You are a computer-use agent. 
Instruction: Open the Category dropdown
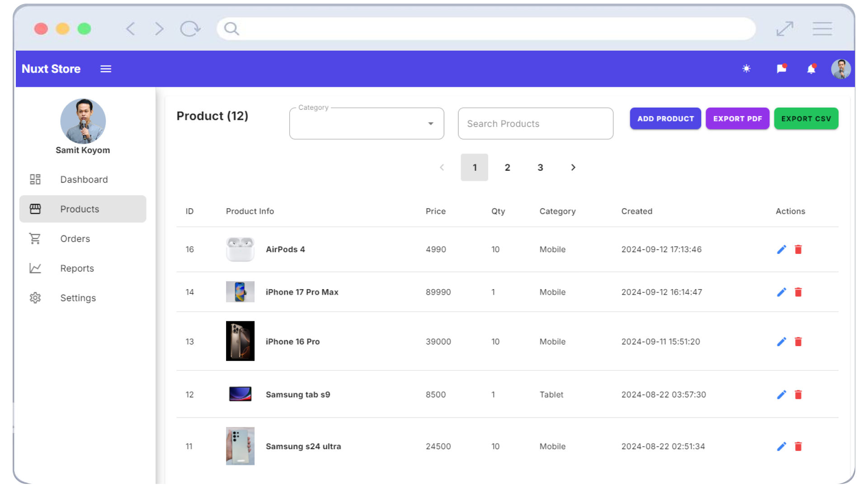(x=367, y=123)
